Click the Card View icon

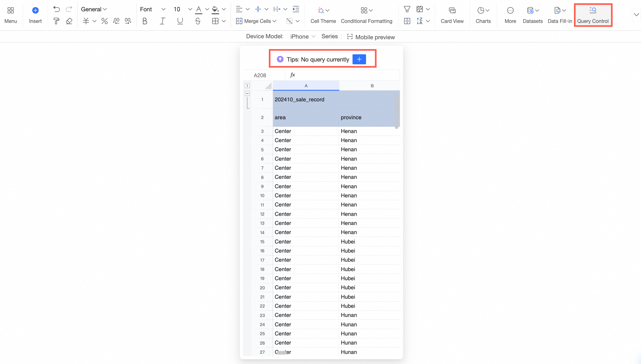click(x=452, y=11)
